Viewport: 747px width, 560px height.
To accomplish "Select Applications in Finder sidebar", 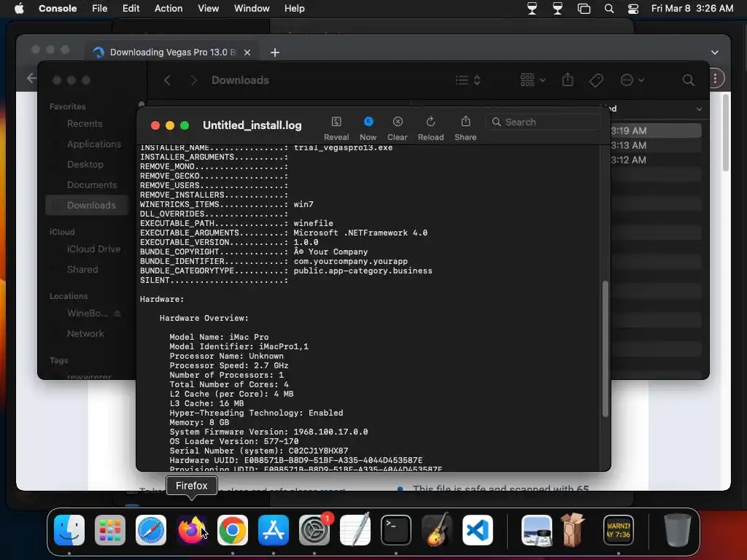I will tap(94, 144).
